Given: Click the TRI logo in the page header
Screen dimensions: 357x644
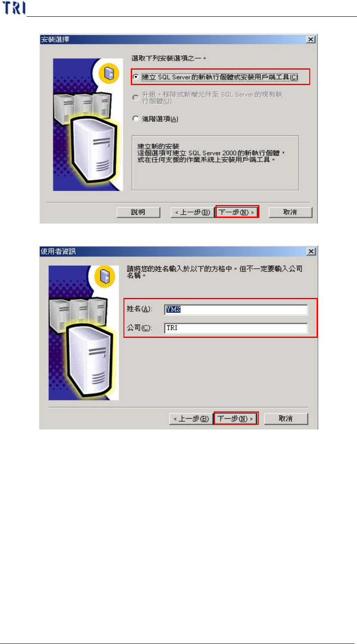Looking at the screenshot, I should point(14,8).
